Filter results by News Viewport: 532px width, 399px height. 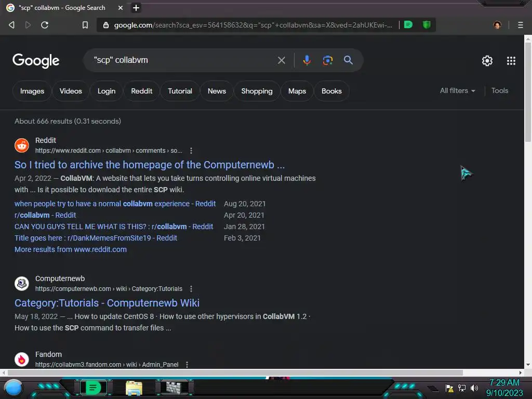[x=217, y=91]
